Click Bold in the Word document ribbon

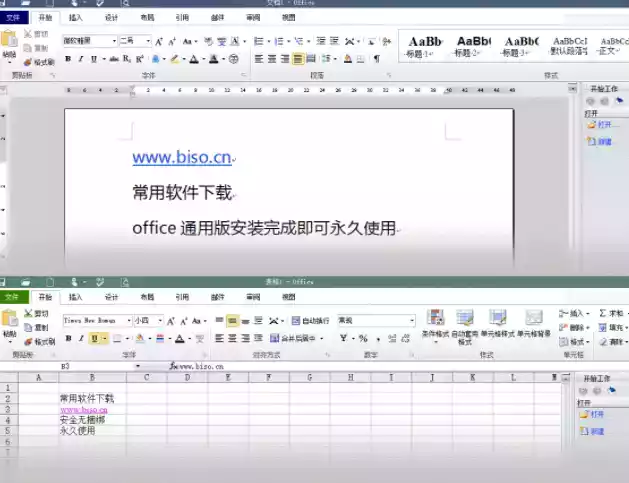pos(68,59)
